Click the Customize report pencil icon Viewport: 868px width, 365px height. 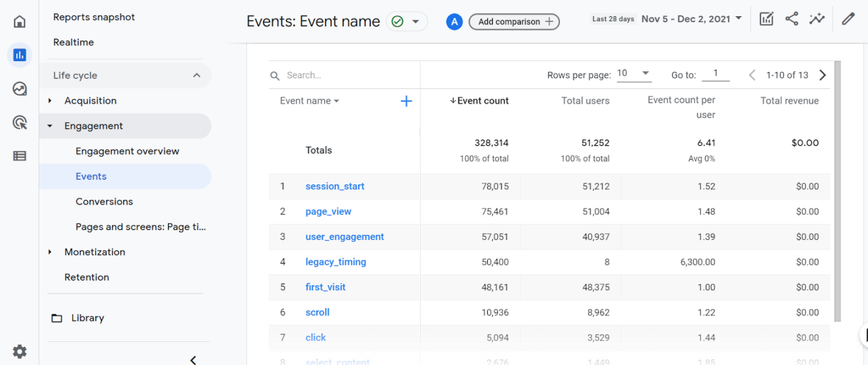click(848, 19)
